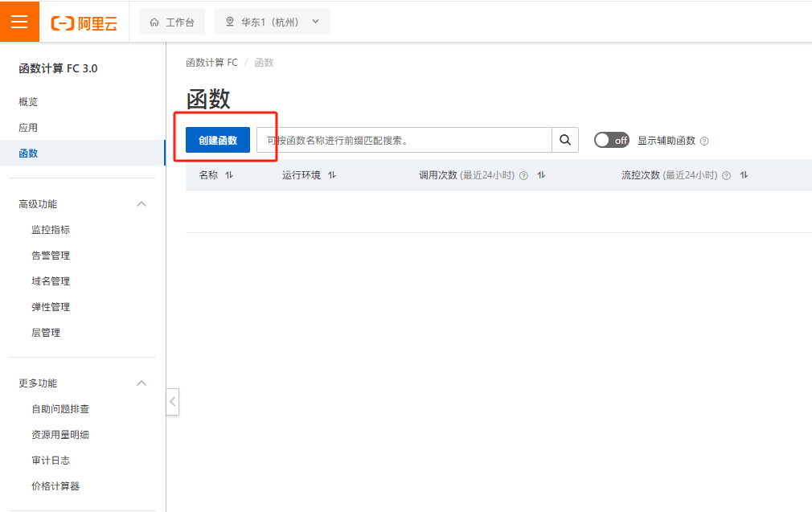Sort by 名称 column sort icon
812x512 pixels.
(x=229, y=175)
